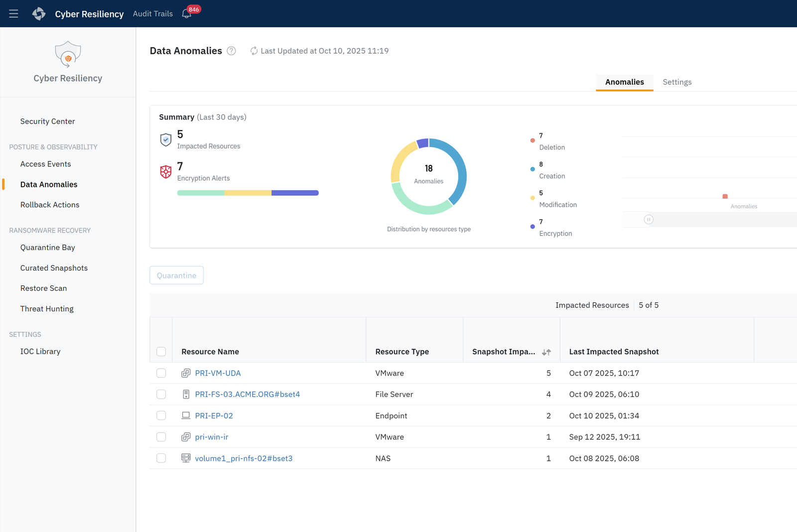797x532 pixels.
Task: Click the pause icon under the anomalies chart
Action: pyautogui.click(x=648, y=220)
